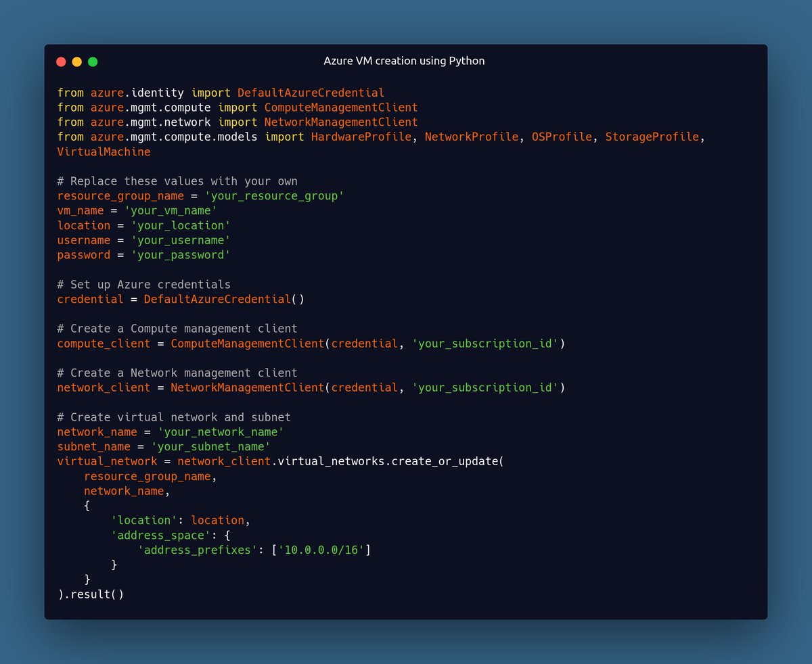Click the wrapped import name 'VirtualMachine'
The image size is (812, 664).
coord(104,152)
